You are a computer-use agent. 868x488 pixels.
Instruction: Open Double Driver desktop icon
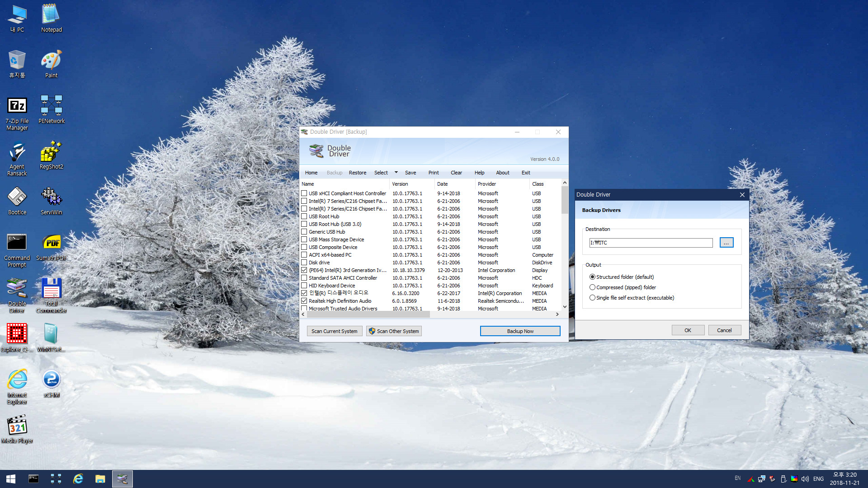[17, 296]
